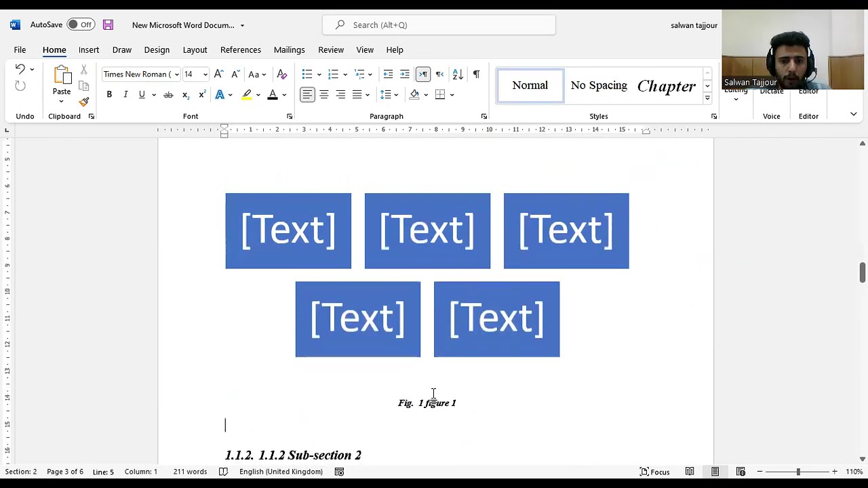Click the Cut scissors icon
Screen dimensions: 868x488
84,69
